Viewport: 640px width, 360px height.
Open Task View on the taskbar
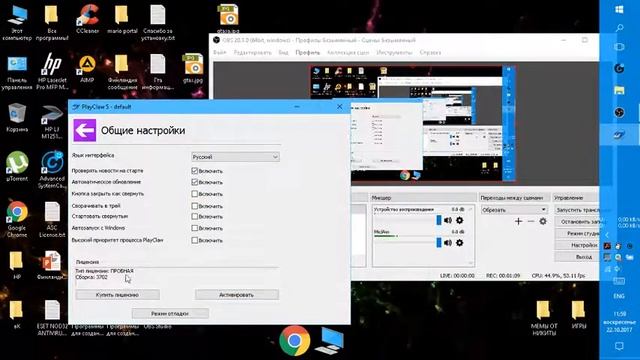[619, 47]
